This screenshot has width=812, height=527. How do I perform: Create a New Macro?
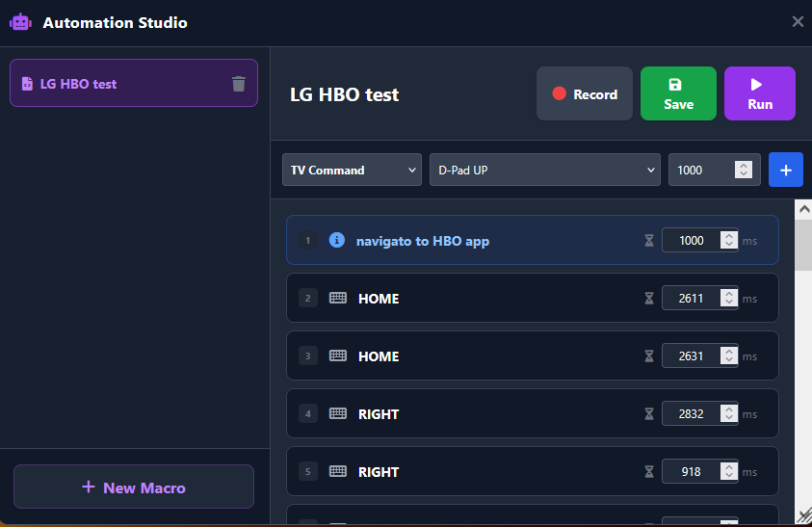coord(134,487)
